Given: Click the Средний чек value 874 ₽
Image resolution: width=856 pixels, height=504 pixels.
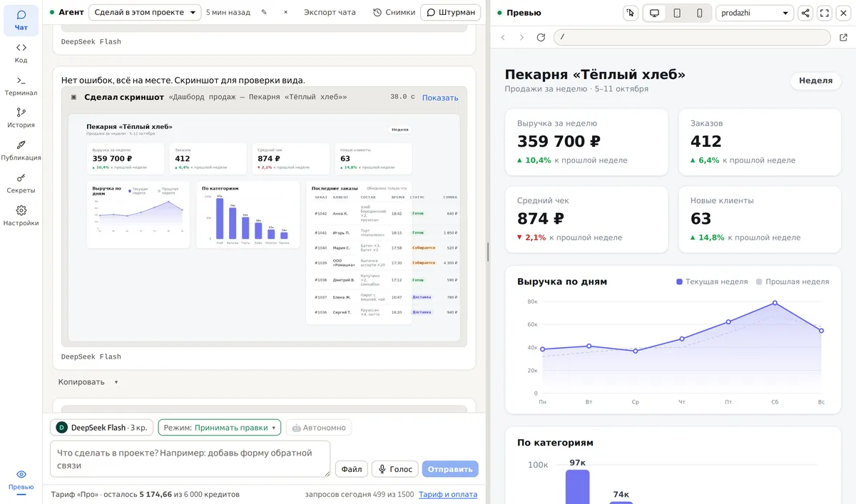Looking at the screenshot, I should (541, 219).
